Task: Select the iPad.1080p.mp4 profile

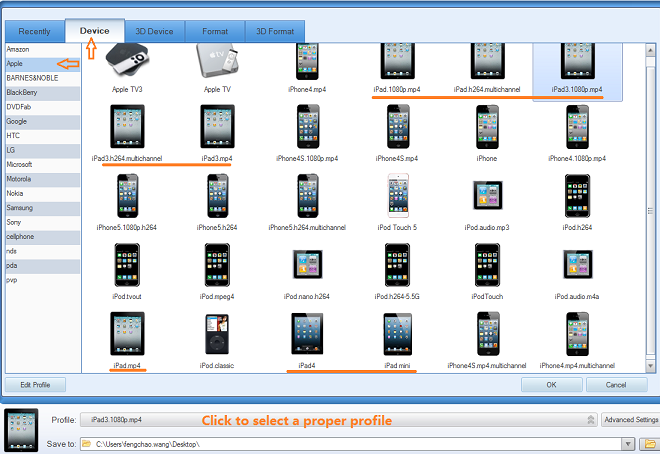Action: pyautogui.click(x=397, y=61)
